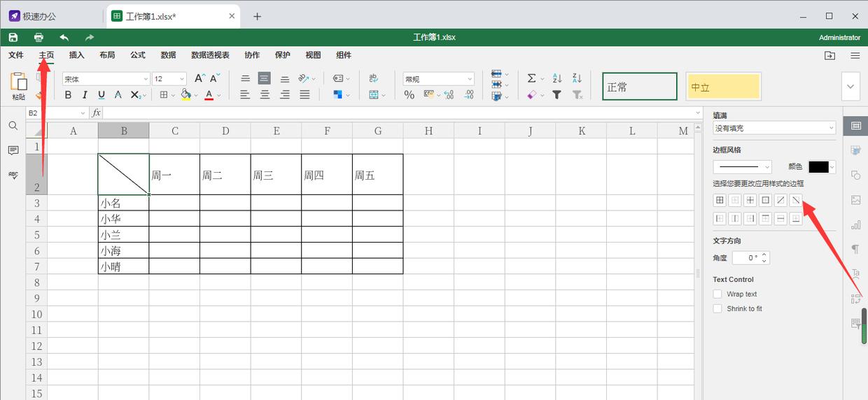Switch to the 布局 tab

107,55
